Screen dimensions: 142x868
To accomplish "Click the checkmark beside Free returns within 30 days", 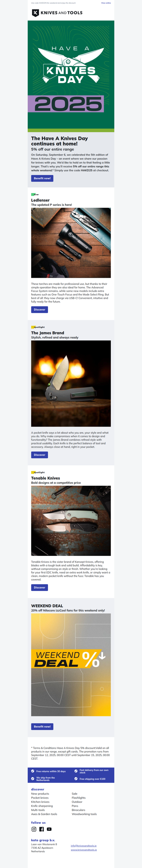I will (x=33, y=771).
